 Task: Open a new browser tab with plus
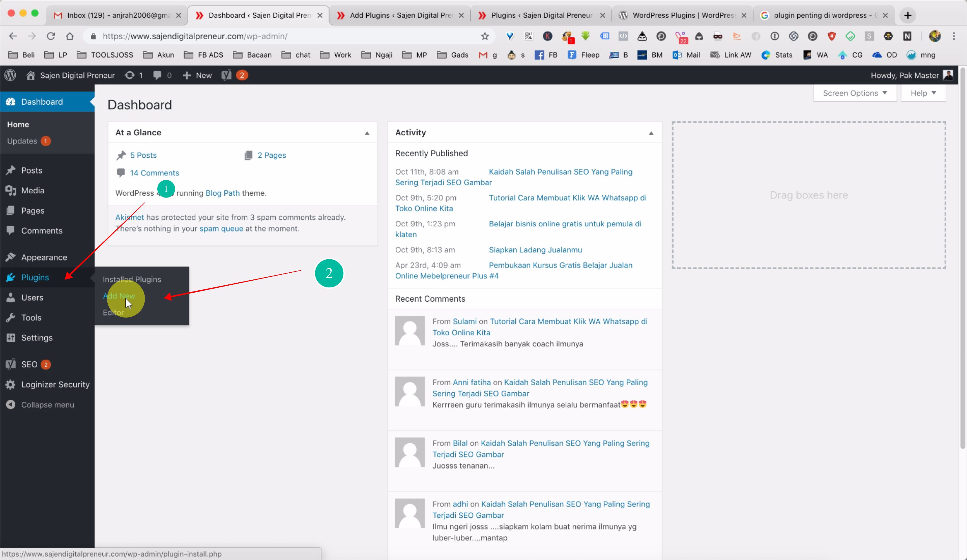tap(908, 15)
